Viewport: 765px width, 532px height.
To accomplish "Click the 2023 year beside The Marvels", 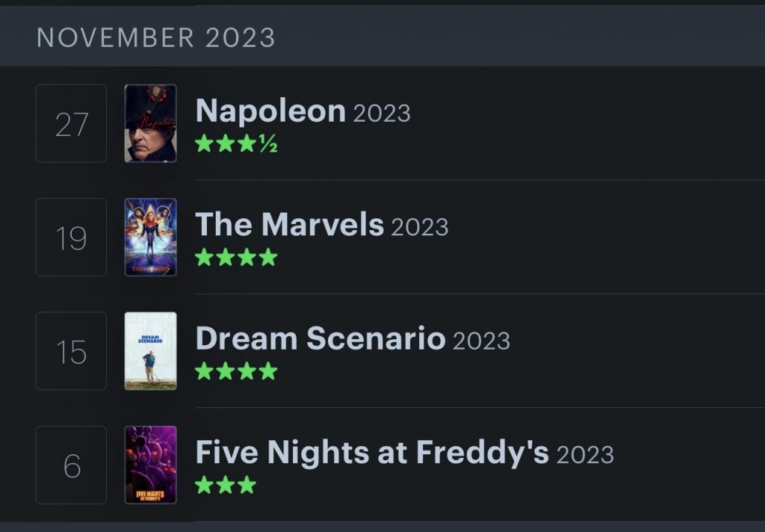I will tap(420, 227).
